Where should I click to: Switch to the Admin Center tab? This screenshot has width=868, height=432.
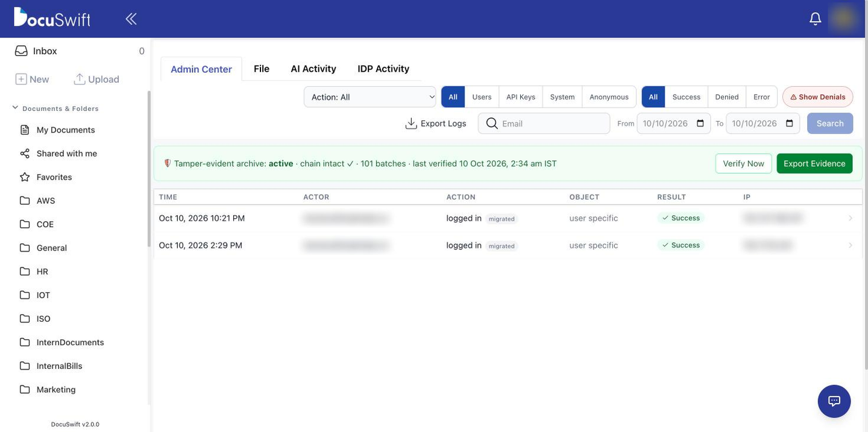click(x=201, y=69)
